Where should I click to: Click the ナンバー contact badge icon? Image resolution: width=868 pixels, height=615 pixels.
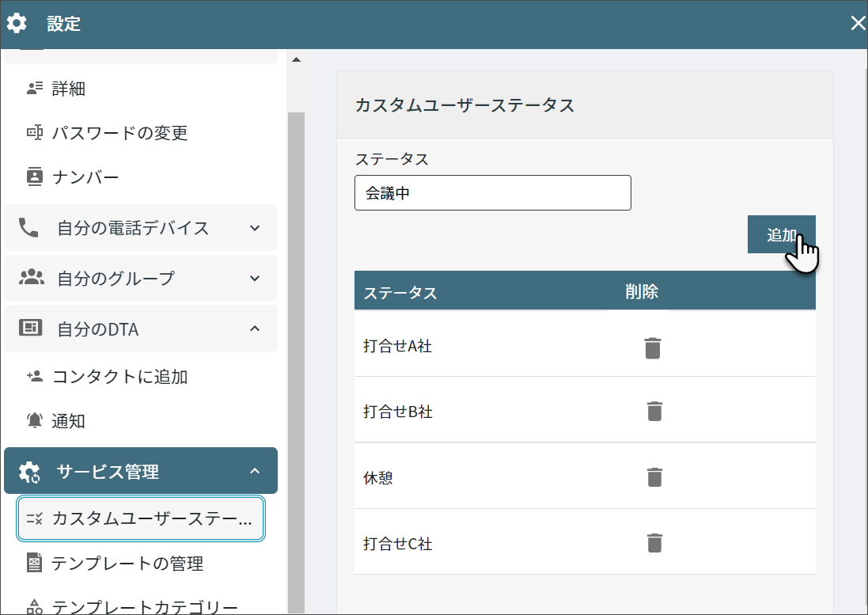tap(34, 177)
